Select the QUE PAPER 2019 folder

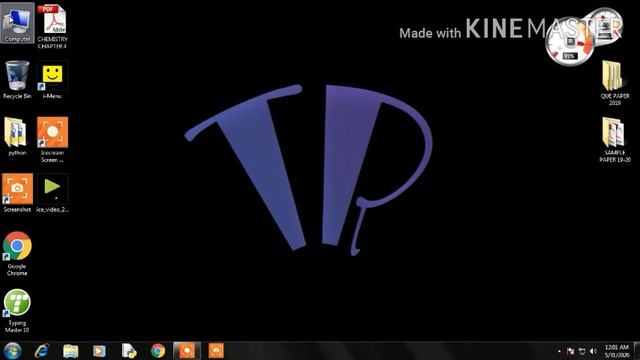click(615, 83)
